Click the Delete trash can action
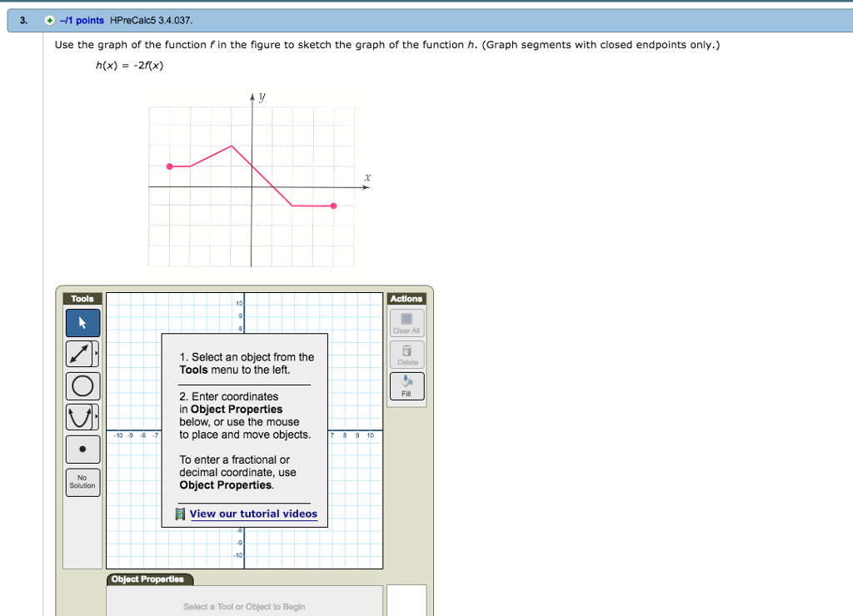Viewport: 853px width, 616px height. coord(407,352)
